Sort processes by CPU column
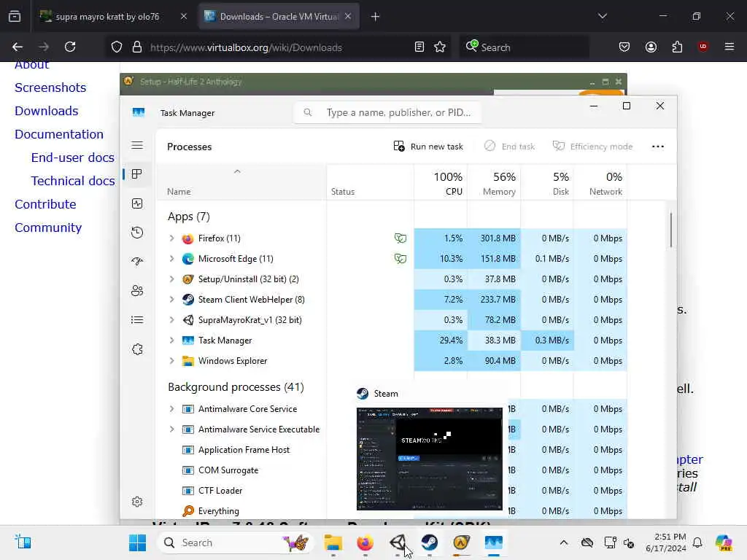The height and width of the screenshot is (560, 747). pyautogui.click(x=441, y=183)
